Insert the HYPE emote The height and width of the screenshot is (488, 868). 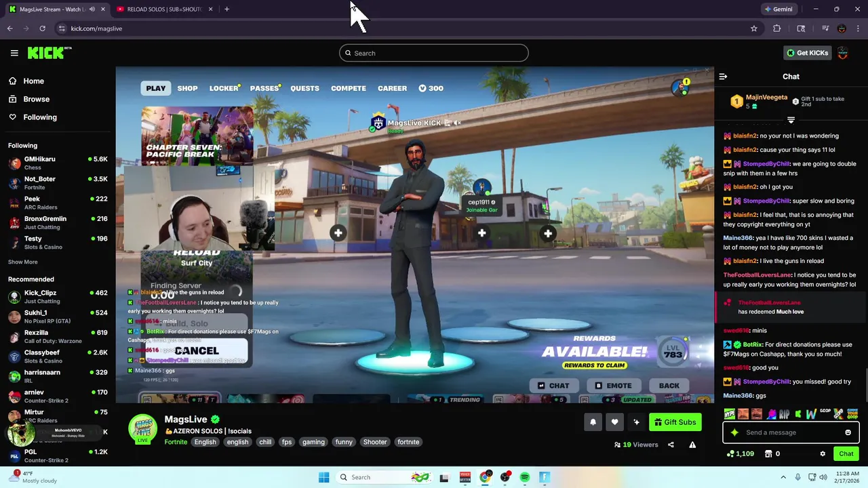(x=730, y=414)
